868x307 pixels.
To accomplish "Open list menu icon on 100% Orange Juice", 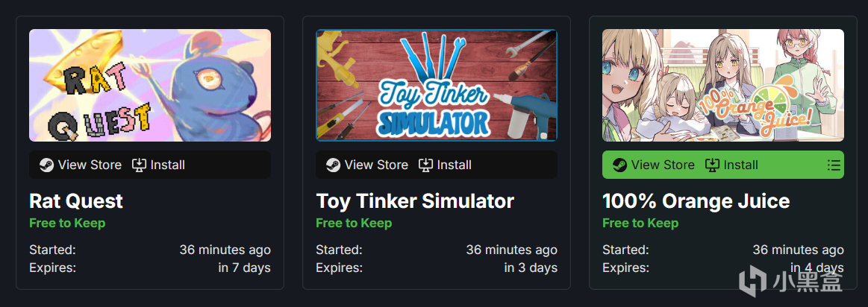I will pyautogui.click(x=834, y=165).
